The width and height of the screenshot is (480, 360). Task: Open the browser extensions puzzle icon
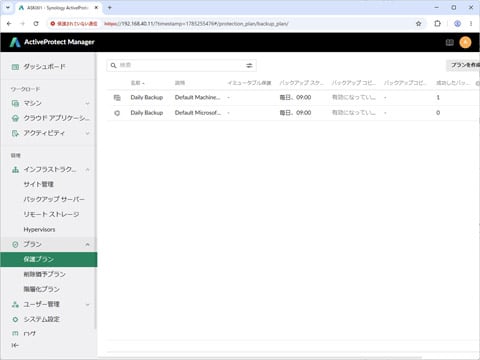(x=437, y=24)
